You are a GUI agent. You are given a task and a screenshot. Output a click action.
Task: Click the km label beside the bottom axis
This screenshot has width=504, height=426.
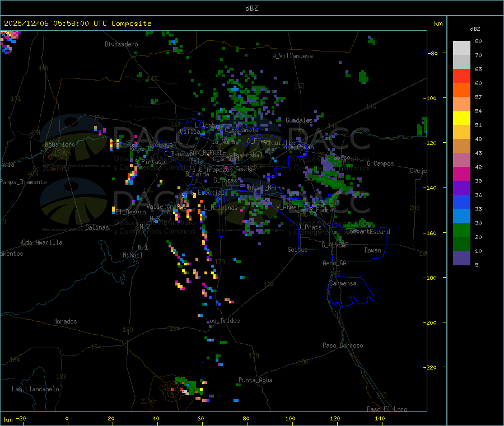[8, 420]
